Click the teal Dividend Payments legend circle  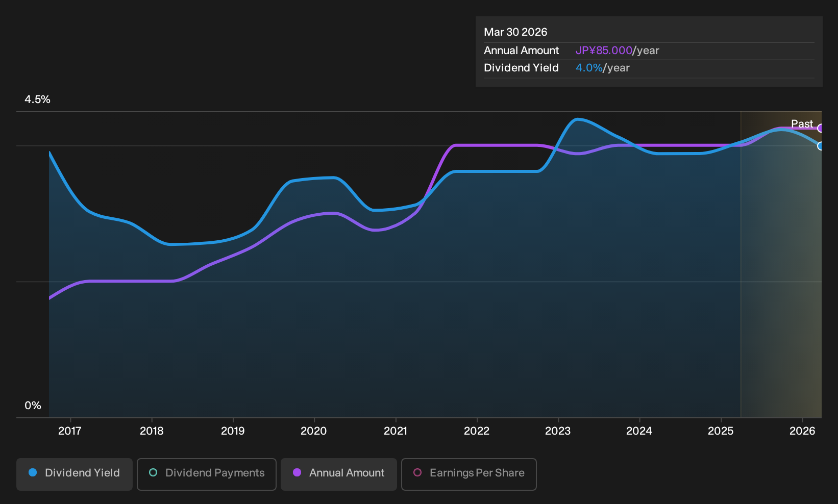pyautogui.click(x=153, y=472)
